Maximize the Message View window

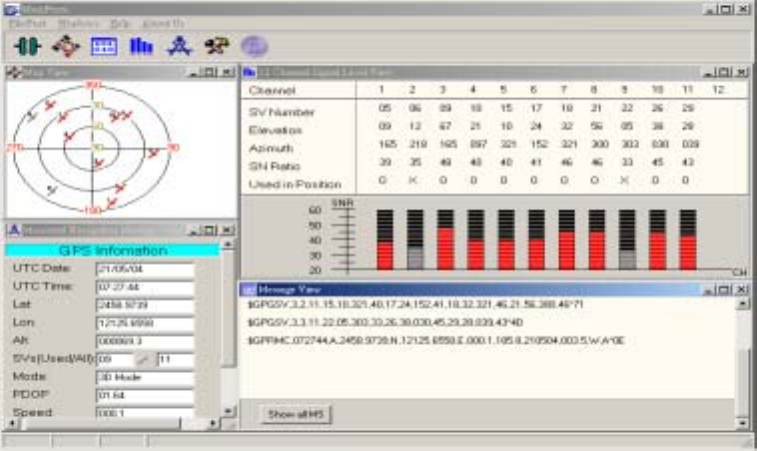pos(725,290)
